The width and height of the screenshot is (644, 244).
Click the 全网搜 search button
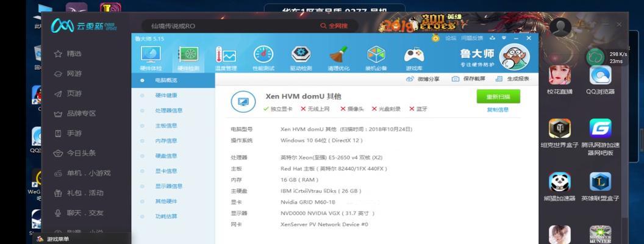point(334,26)
